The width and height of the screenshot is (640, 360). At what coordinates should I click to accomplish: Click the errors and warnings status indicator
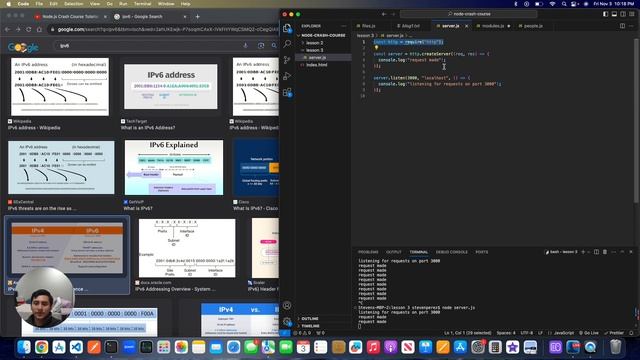pyautogui.click(x=303, y=333)
